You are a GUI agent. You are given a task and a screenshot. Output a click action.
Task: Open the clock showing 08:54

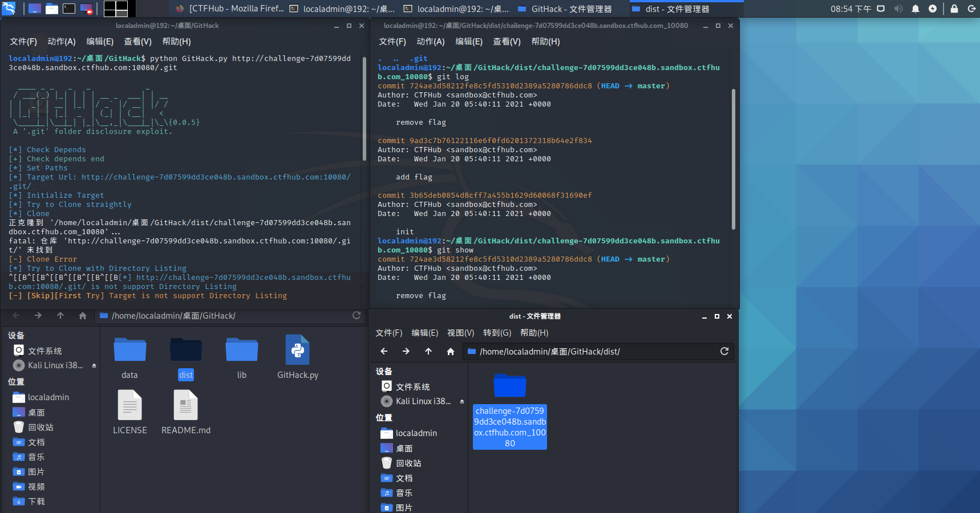click(x=851, y=9)
